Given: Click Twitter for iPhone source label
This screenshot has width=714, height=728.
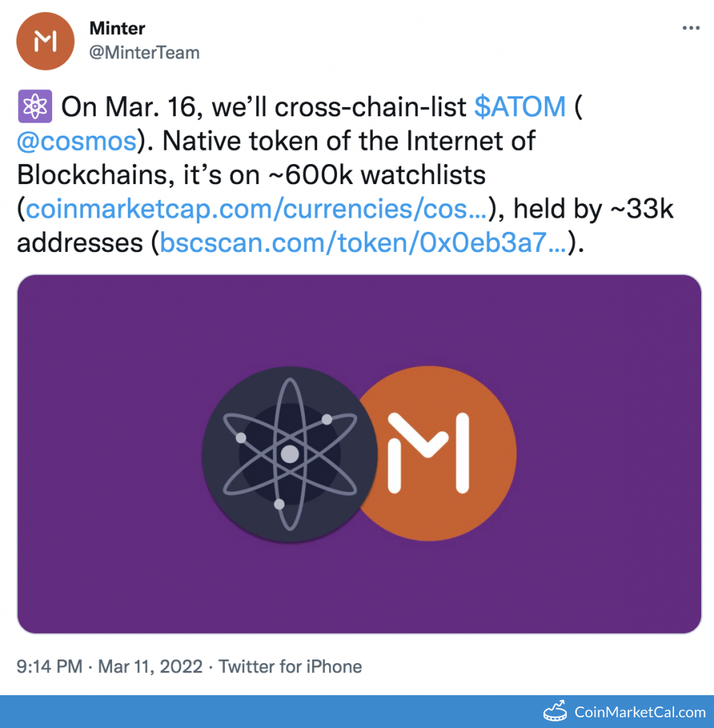Looking at the screenshot, I should [x=291, y=666].
